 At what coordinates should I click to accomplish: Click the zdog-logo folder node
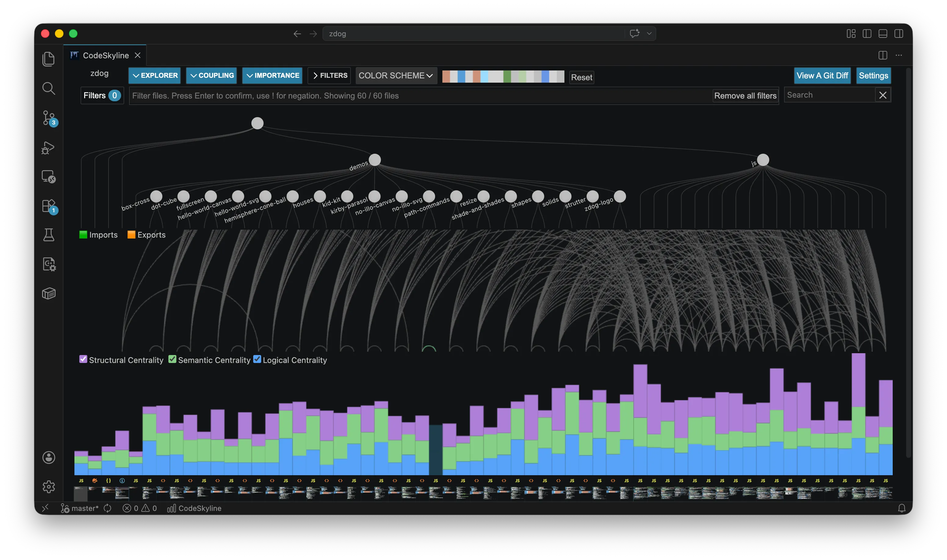[x=620, y=196]
